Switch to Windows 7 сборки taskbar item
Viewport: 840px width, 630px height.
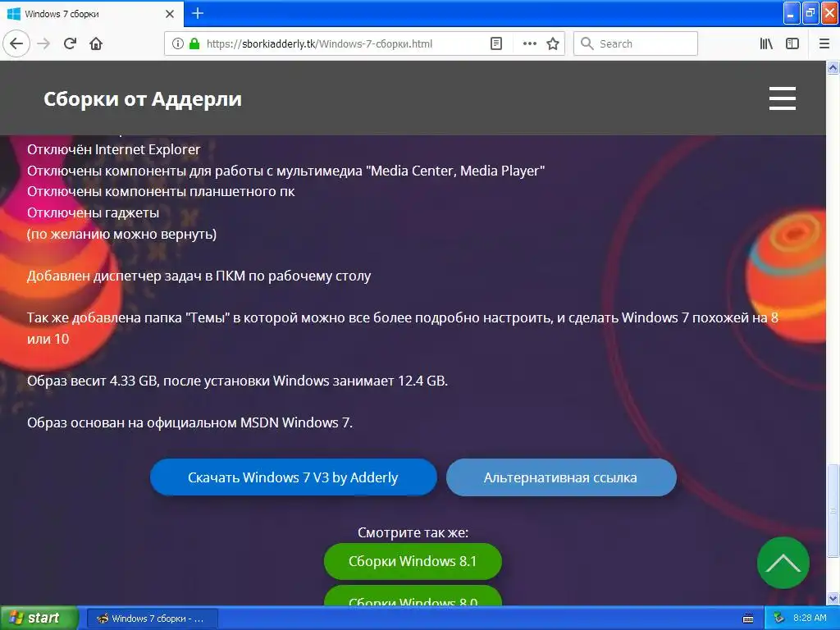point(152,619)
